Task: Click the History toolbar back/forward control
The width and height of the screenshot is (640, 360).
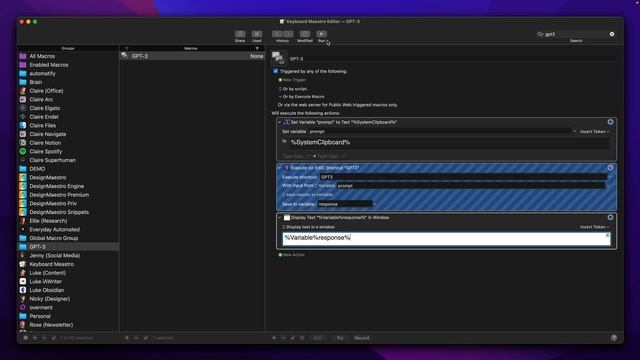Action: (x=282, y=34)
